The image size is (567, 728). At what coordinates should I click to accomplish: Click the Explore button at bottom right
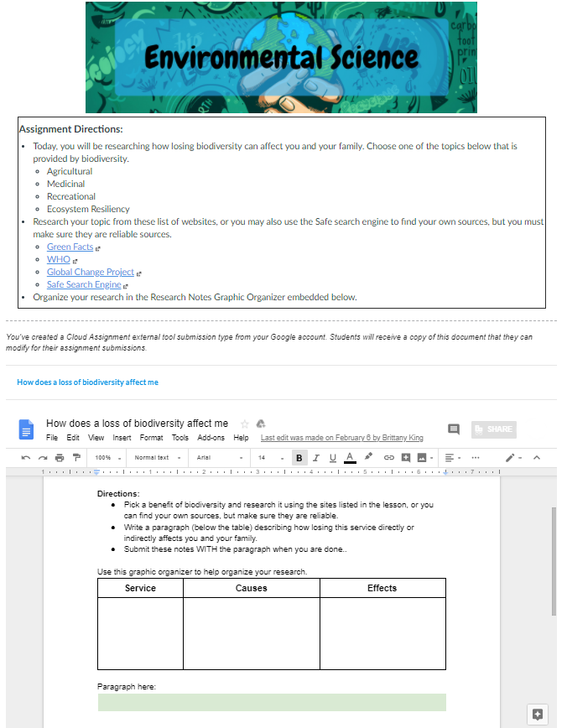[x=538, y=715]
